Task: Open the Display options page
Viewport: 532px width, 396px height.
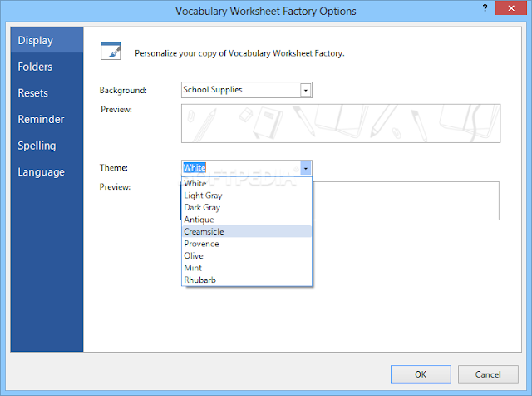Action: (47, 40)
